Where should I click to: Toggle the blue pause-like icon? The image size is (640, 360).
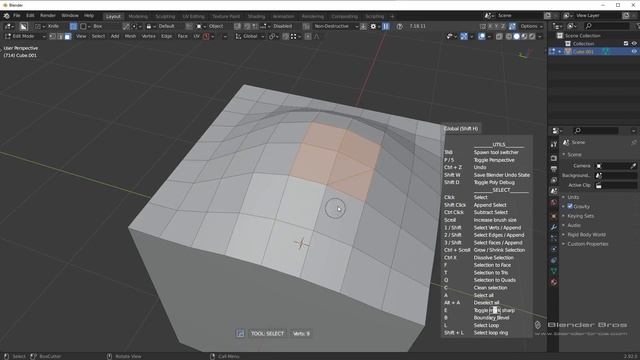(x=386, y=26)
